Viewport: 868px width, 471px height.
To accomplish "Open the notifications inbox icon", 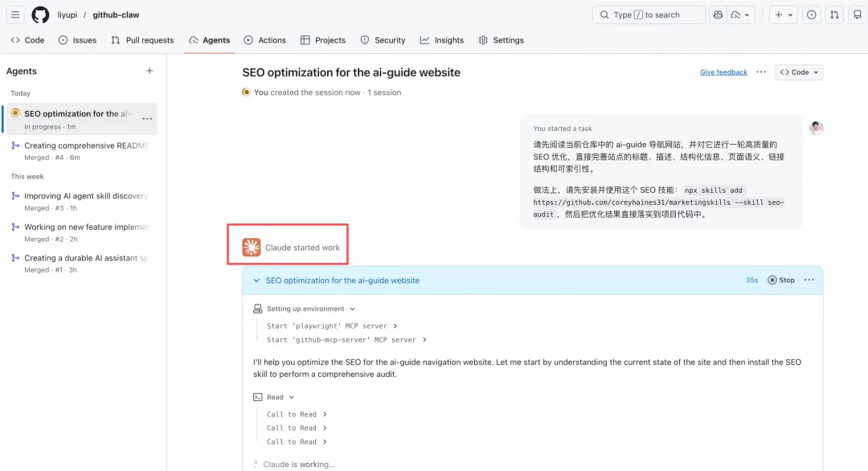I will click(x=857, y=14).
